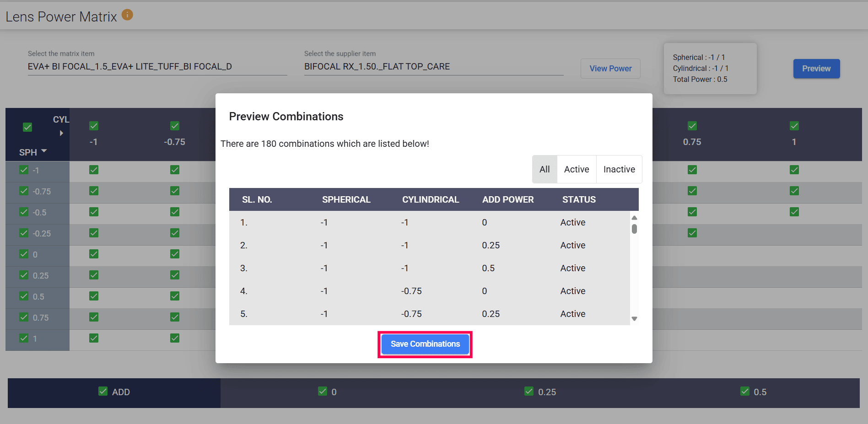This screenshot has width=868, height=424.
Task: Uncheck the 0.25 ADD power checkbox
Action: (x=529, y=392)
